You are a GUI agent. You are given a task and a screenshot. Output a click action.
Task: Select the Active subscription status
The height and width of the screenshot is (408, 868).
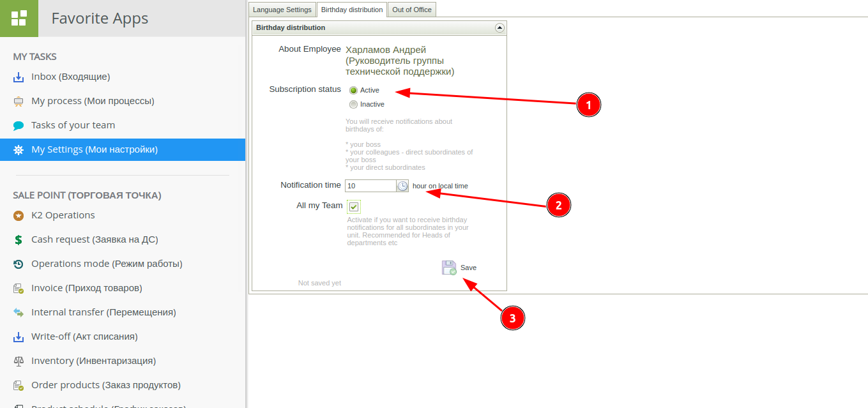353,90
